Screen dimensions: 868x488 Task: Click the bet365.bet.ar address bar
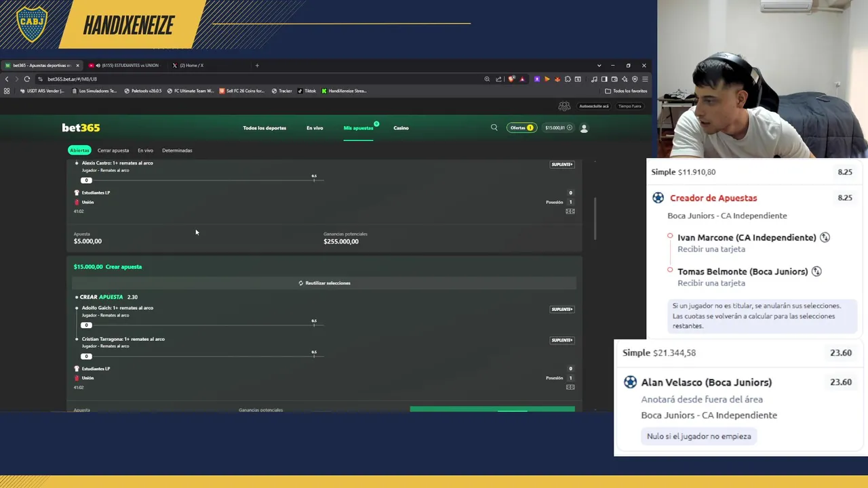click(x=258, y=79)
